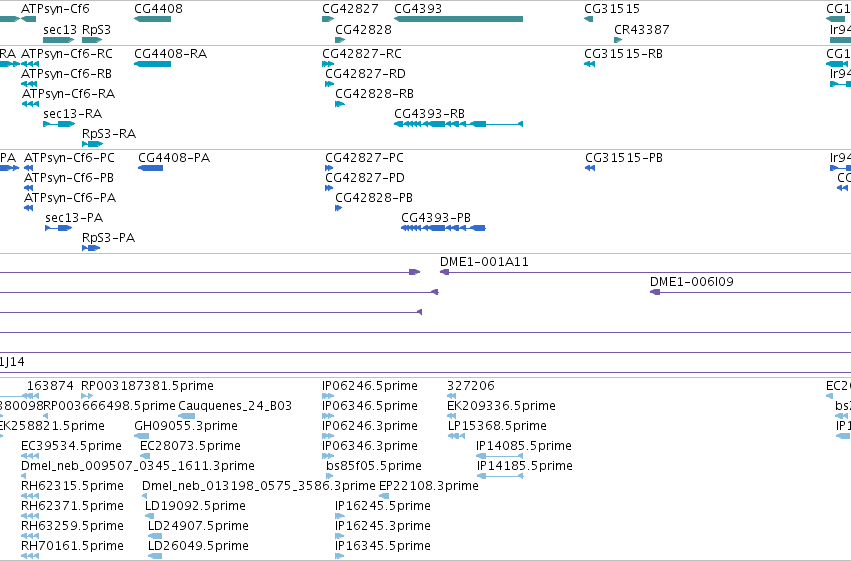This screenshot has width=851, height=561.
Task: Select transcript ATPsyn-Cf6-RB
Action: [x=66, y=74]
